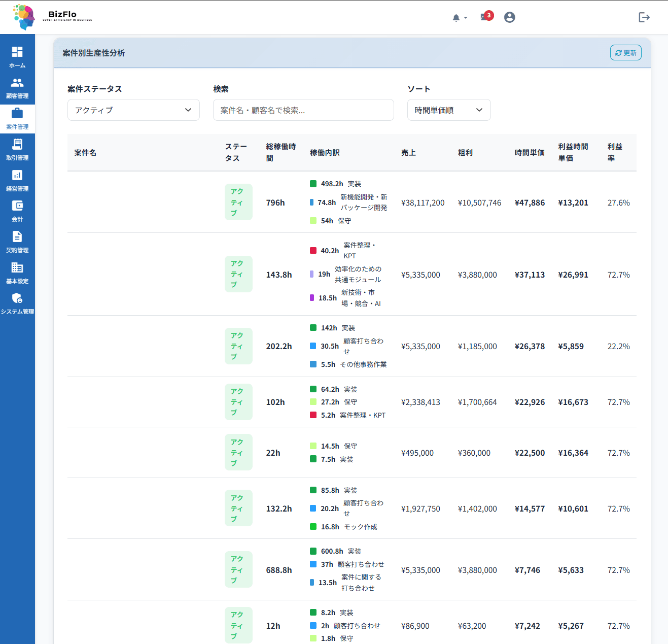
Task: Click green 実装 swatch for 498.2h
Action: pyautogui.click(x=313, y=184)
